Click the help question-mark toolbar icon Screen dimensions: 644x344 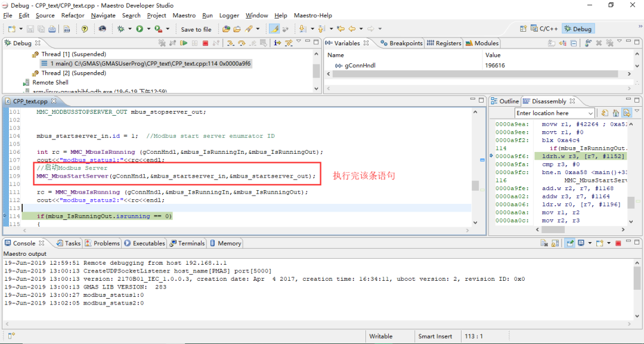85,29
